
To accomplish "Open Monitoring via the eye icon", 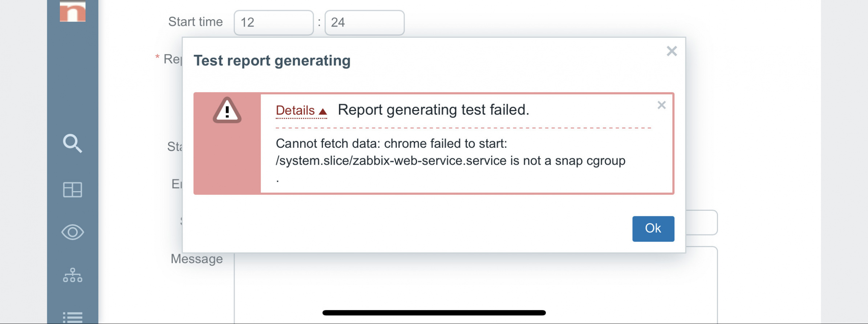I will [x=73, y=232].
